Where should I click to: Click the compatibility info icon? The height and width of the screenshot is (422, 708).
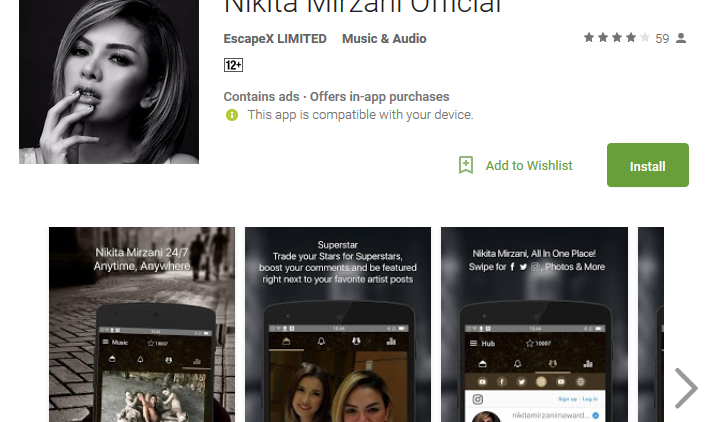pyautogui.click(x=232, y=115)
